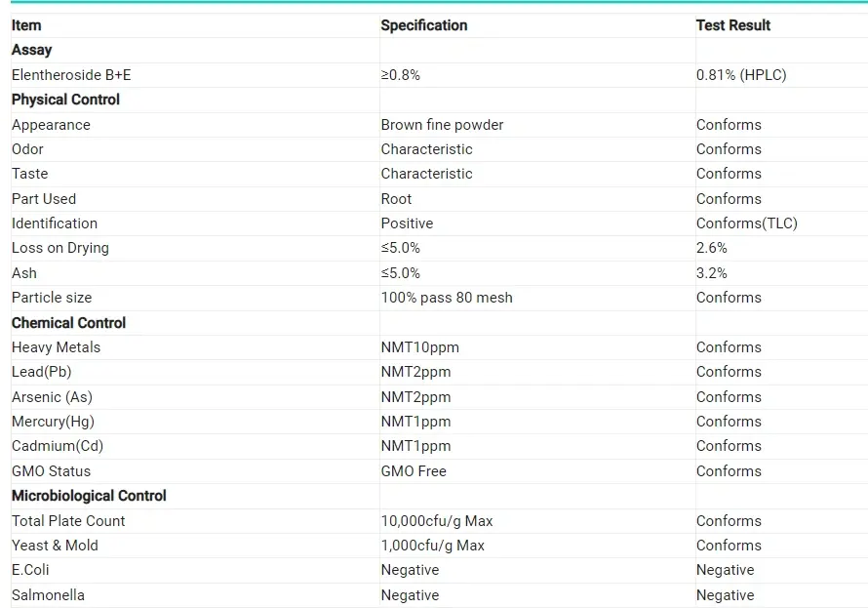The width and height of the screenshot is (868, 608).
Task: Select the 3.2% ash test result
Action: point(711,273)
